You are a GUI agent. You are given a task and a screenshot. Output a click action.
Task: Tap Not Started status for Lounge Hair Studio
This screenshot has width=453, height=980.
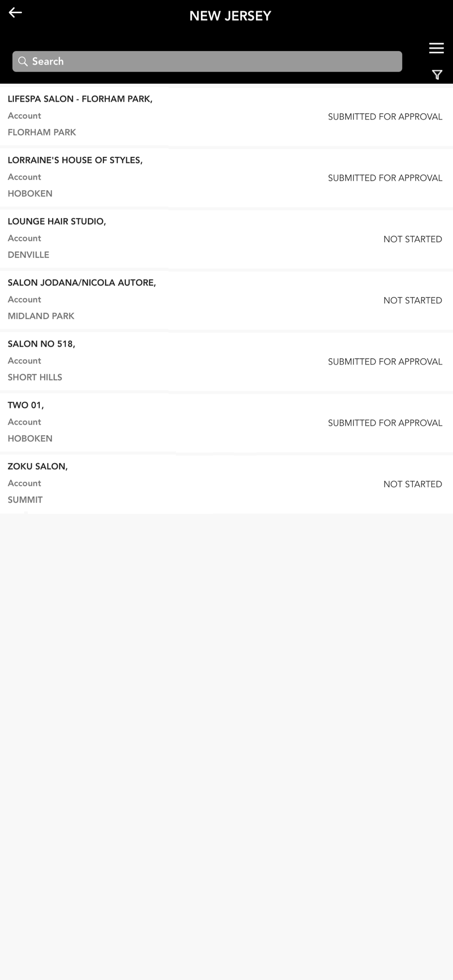click(x=412, y=239)
